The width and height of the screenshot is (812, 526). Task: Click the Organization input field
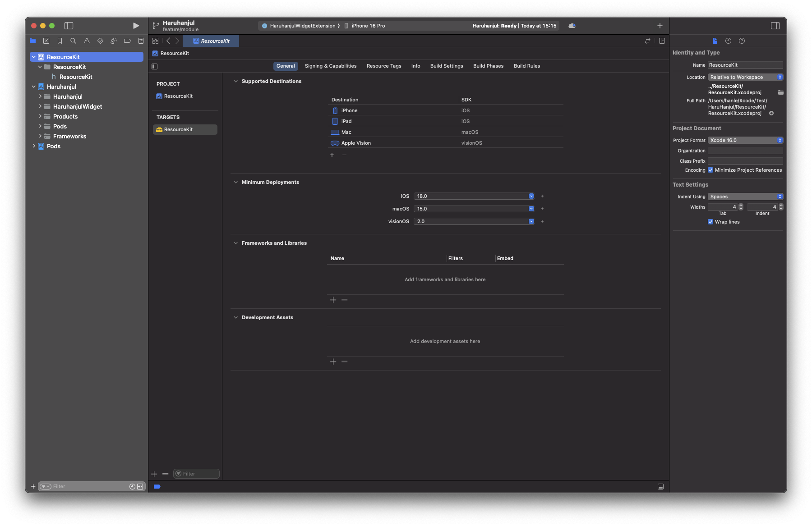[x=745, y=151]
